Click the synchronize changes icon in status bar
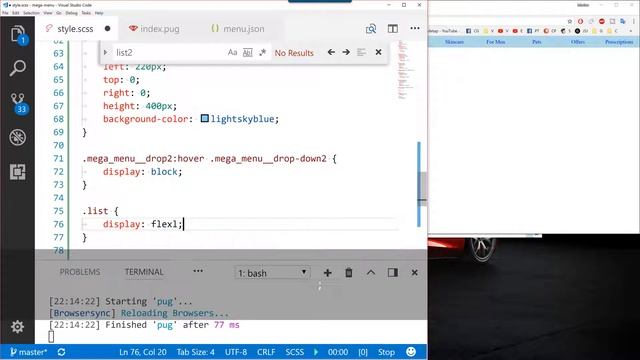 61,352
